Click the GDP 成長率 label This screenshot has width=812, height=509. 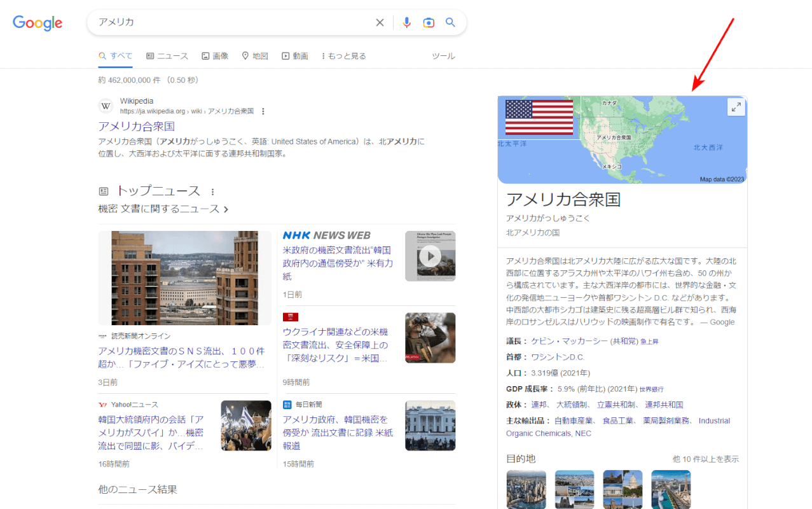(527, 389)
